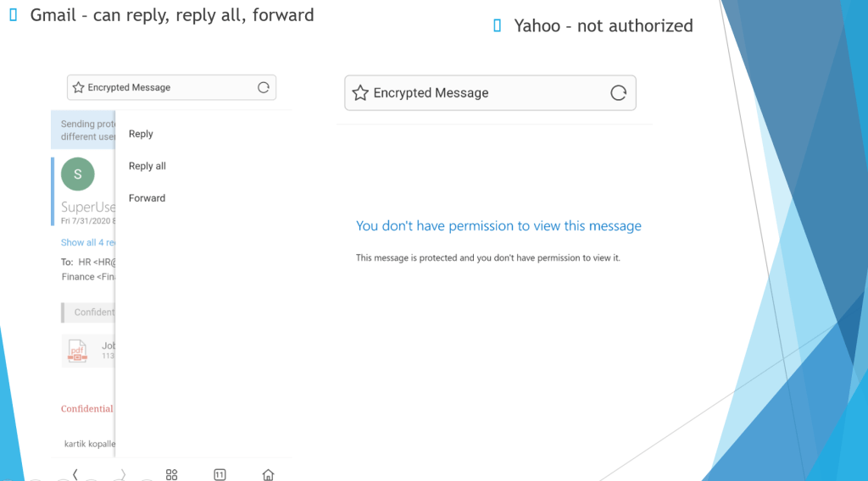Go forward with the right chevron
Viewport: 868px width, 481px height.
(x=123, y=474)
